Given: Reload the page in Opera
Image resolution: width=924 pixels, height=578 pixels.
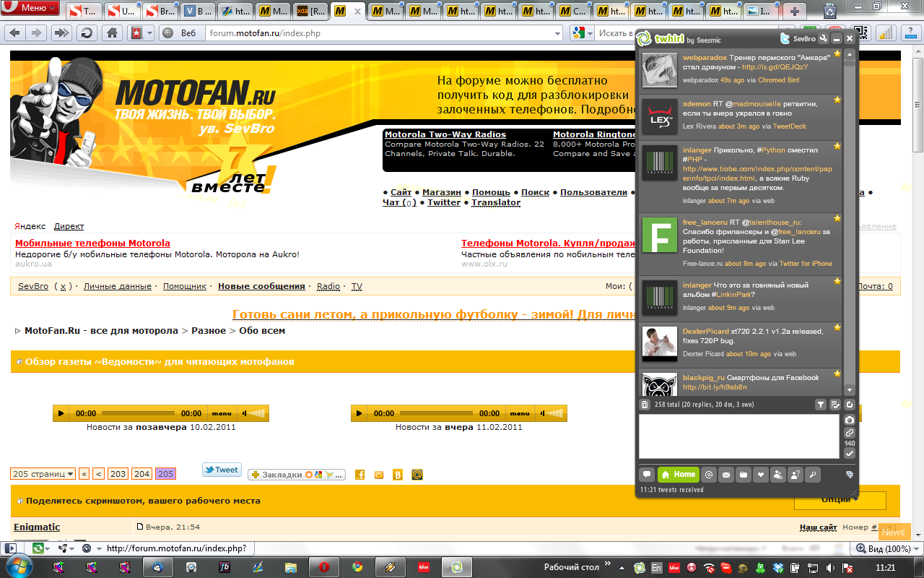Looking at the screenshot, I should click(86, 33).
